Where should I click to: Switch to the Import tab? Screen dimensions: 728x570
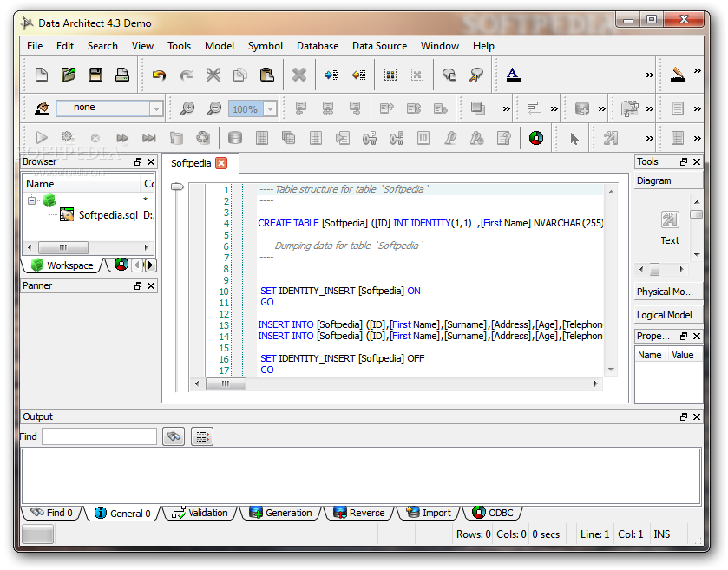[x=429, y=513]
